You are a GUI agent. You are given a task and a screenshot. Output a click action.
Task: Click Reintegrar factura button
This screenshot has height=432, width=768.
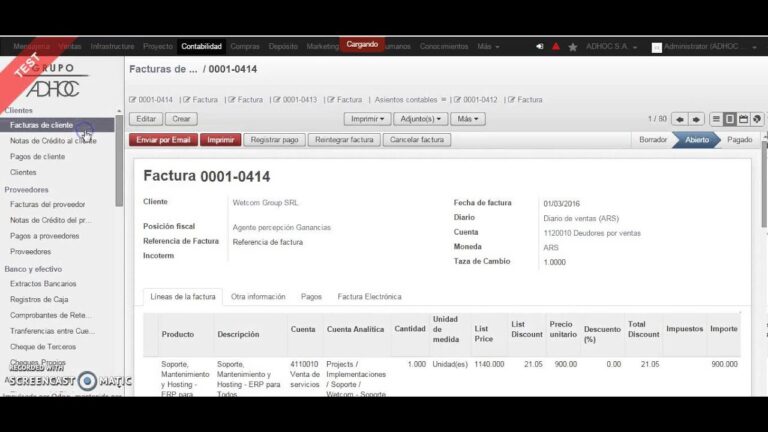(x=344, y=140)
